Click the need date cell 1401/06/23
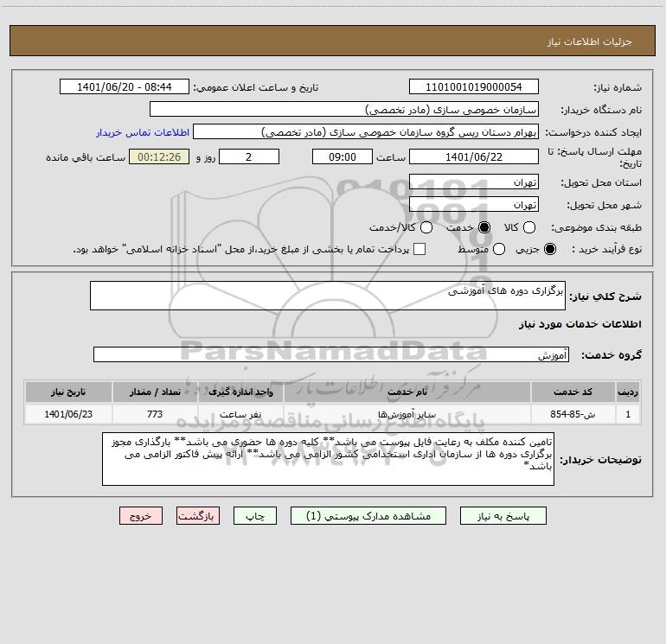The width and height of the screenshot is (666, 644). point(68,414)
